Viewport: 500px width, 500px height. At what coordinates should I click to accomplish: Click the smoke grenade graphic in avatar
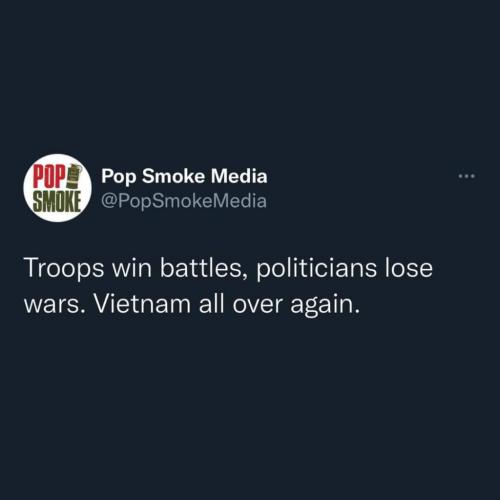tap(76, 177)
